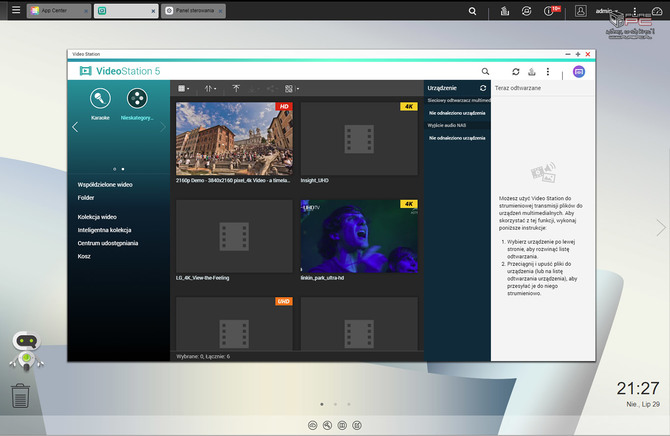Close the Panel sterowania tab
Viewport: 670px width, 436px height.
tap(220, 12)
